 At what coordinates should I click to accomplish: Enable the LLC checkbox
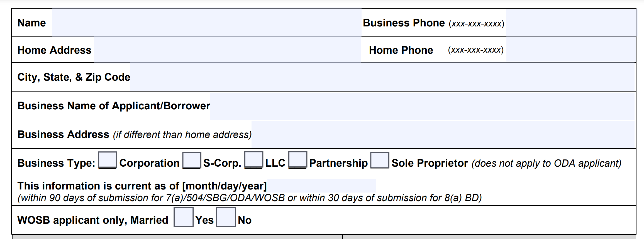click(253, 160)
